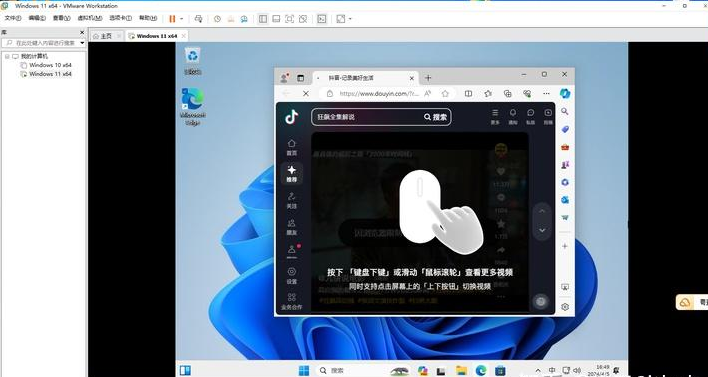Click the Douyin 投稿 upload icon
Image resolution: width=708 pixels, height=377 pixels.
click(548, 116)
